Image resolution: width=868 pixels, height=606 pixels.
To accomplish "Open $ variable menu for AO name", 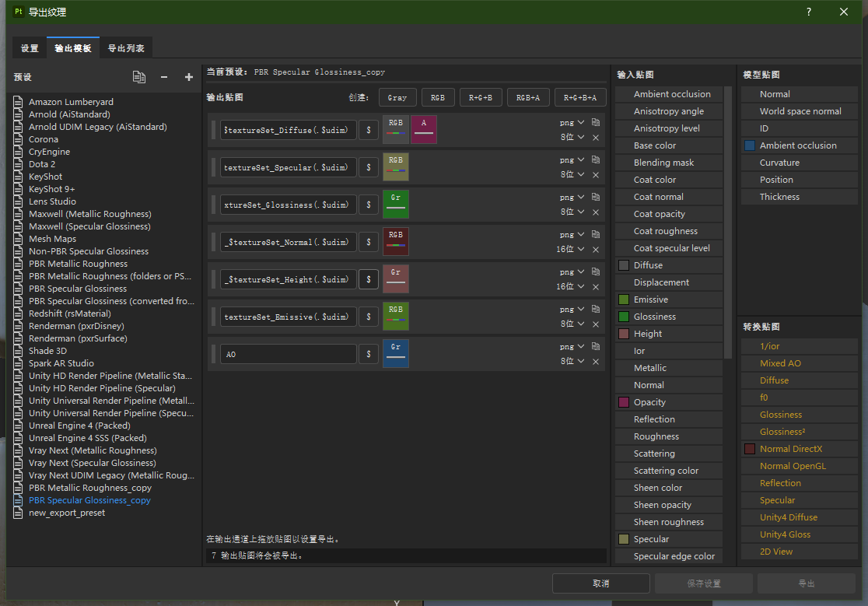I will (369, 354).
